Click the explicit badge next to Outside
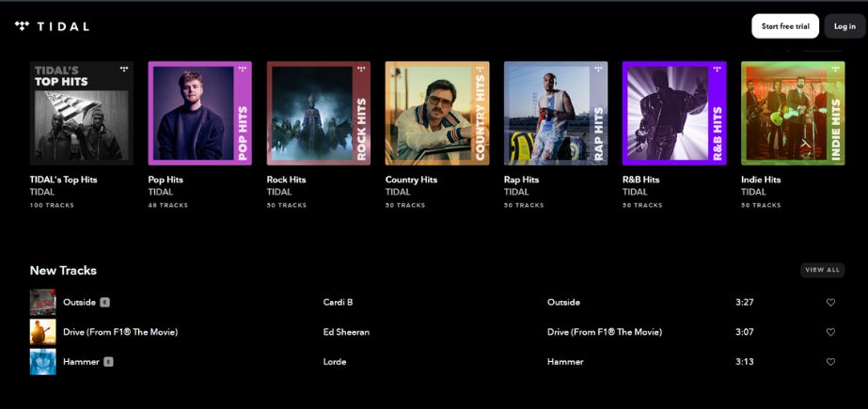The width and height of the screenshot is (868, 409). [x=105, y=302]
